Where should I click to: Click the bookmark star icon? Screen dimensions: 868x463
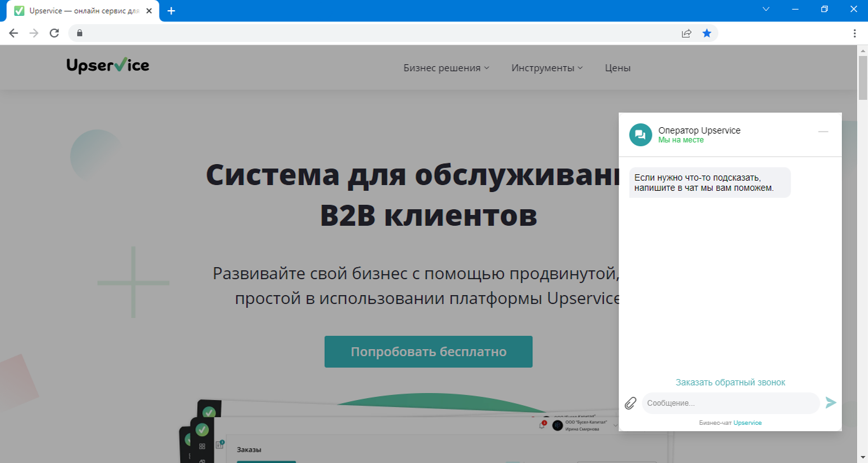pyautogui.click(x=706, y=33)
